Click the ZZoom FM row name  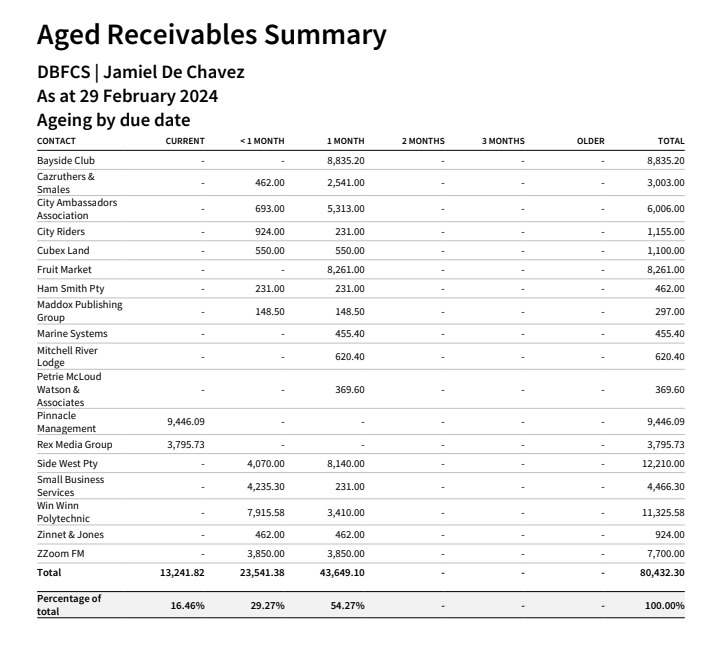pos(61,553)
